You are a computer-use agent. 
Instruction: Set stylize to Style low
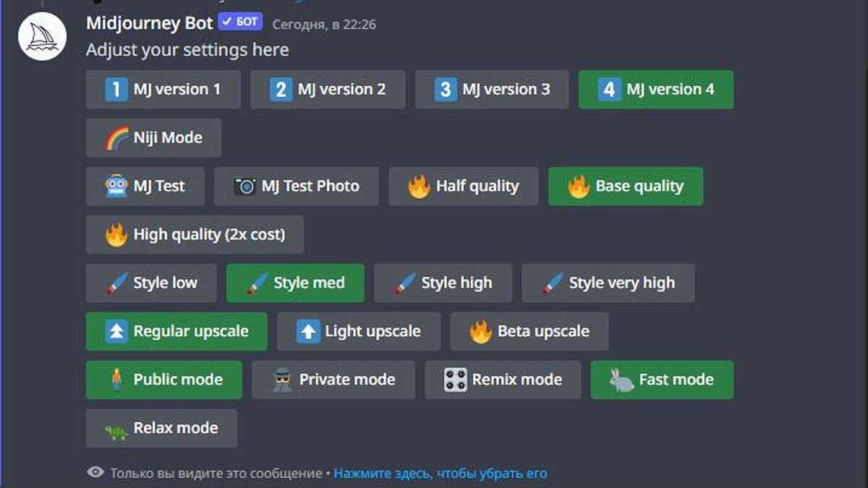[x=151, y=283]
